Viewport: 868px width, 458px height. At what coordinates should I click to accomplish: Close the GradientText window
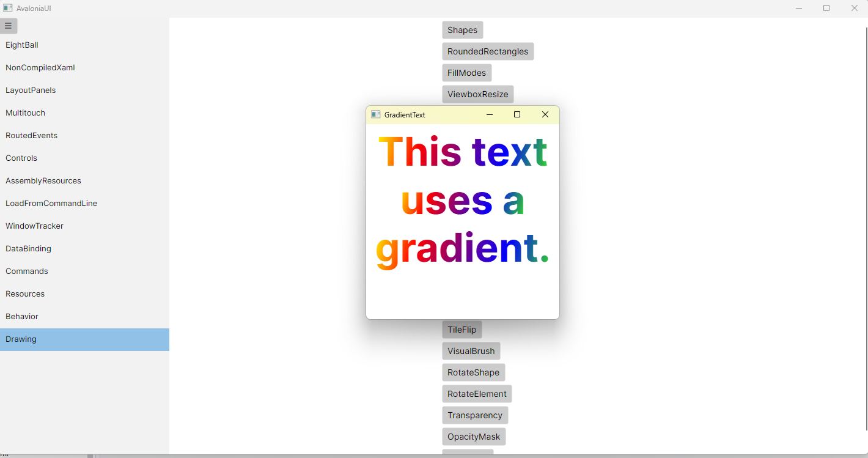pos(545,114)
